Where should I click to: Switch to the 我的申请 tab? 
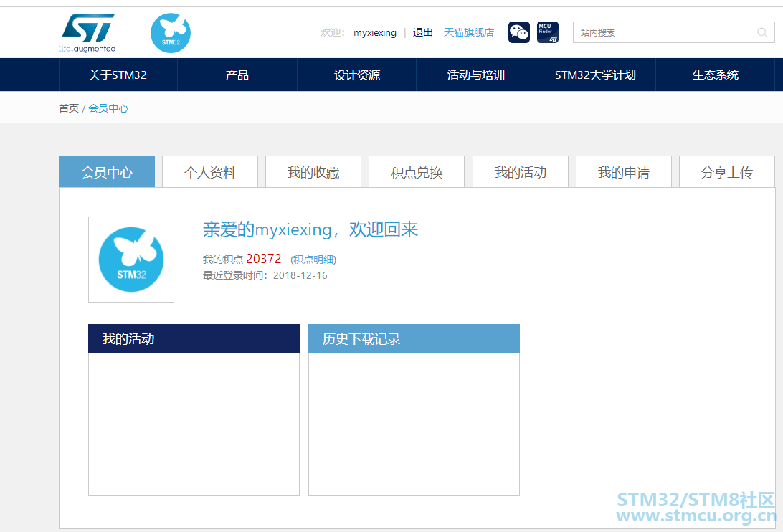tap(624, 172)
